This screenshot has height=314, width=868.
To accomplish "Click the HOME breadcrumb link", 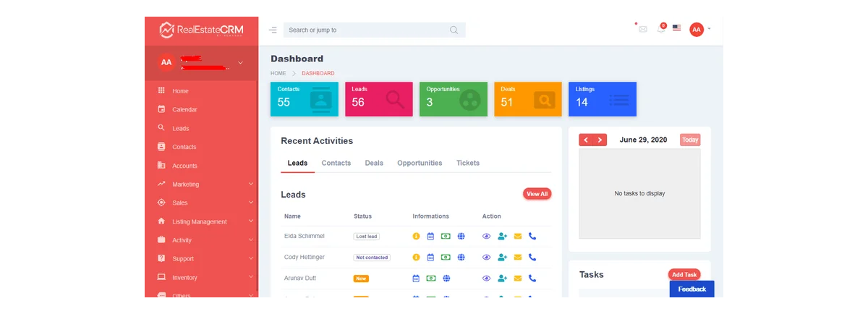I will click(278, 73).
